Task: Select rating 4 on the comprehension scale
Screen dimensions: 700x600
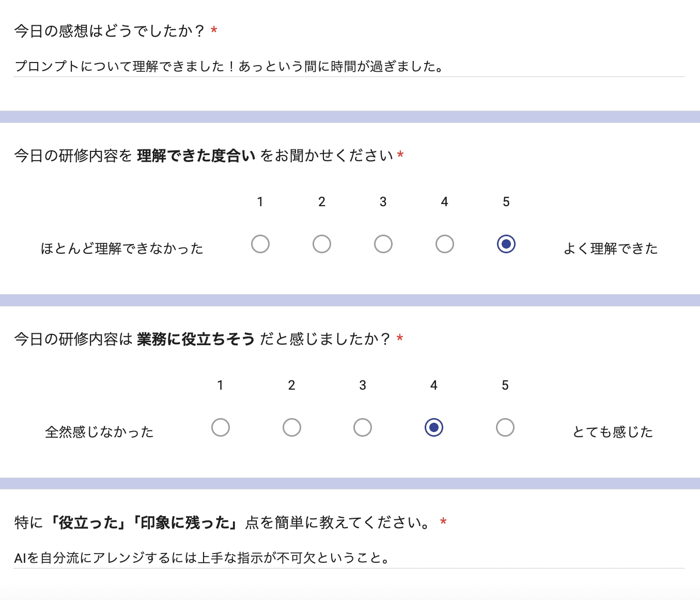Action: point(444,243)
